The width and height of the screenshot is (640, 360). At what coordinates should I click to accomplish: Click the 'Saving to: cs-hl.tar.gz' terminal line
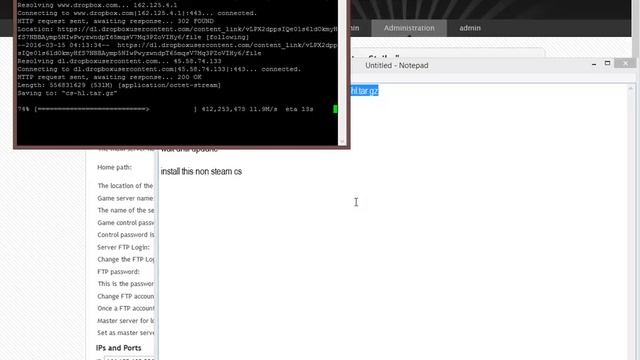tap(67, 93)
